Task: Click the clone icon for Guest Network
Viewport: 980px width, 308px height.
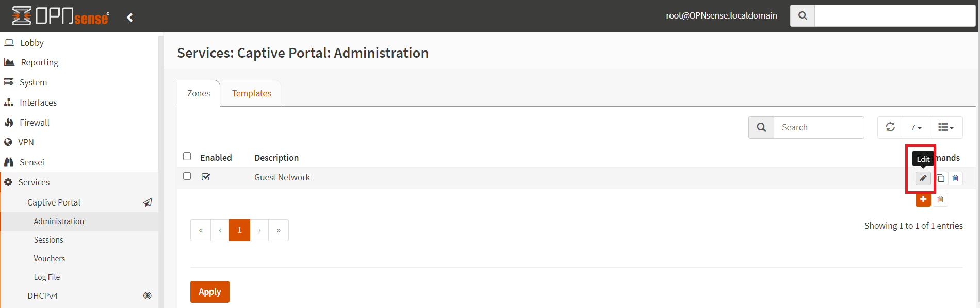Action: coord(940,178)
